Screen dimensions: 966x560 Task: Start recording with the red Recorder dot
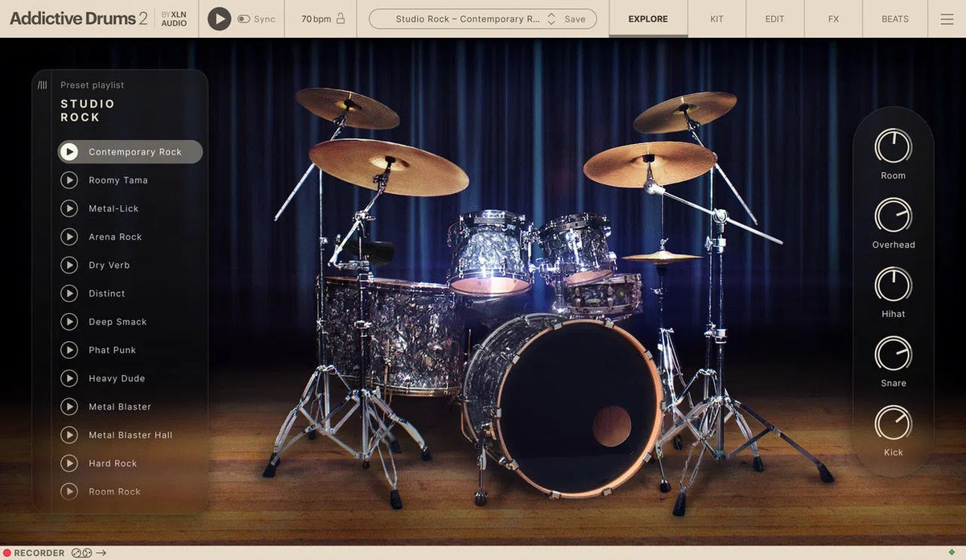(6, 553)
